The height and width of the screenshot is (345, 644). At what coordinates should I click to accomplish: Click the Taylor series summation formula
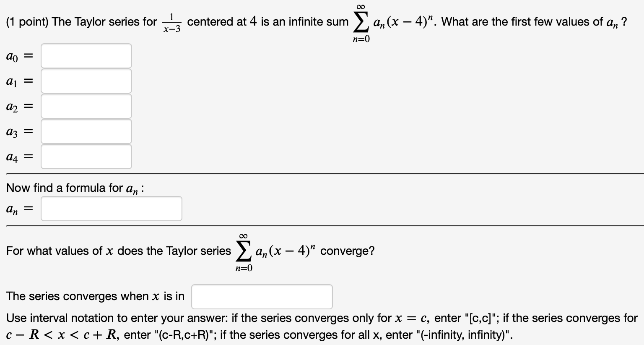point(393,22)
